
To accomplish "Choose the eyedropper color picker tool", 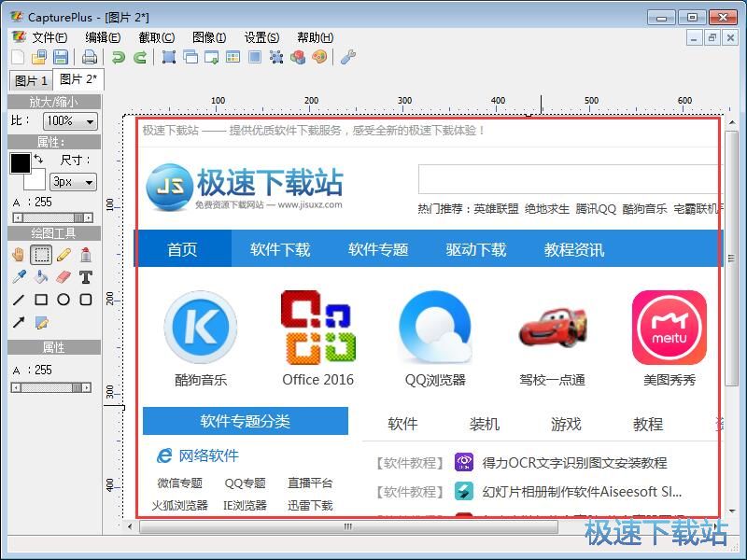I will (x=19, y=276).
